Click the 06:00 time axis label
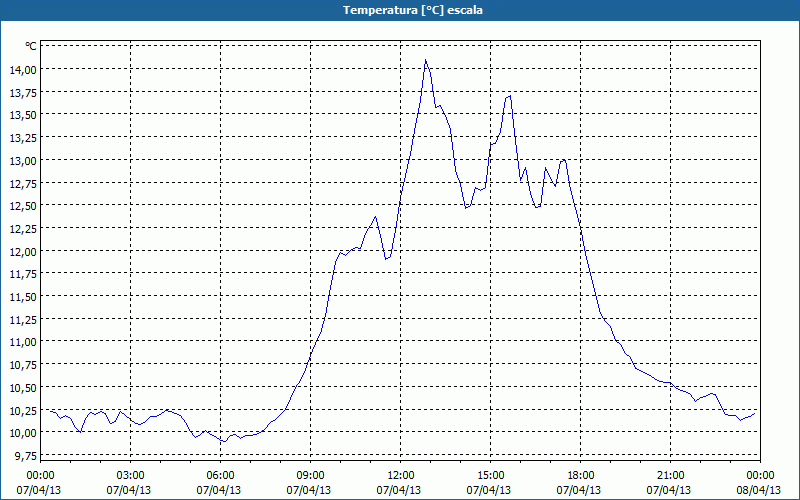This screenshot has width=800, height=500. (x=220, y=476)
